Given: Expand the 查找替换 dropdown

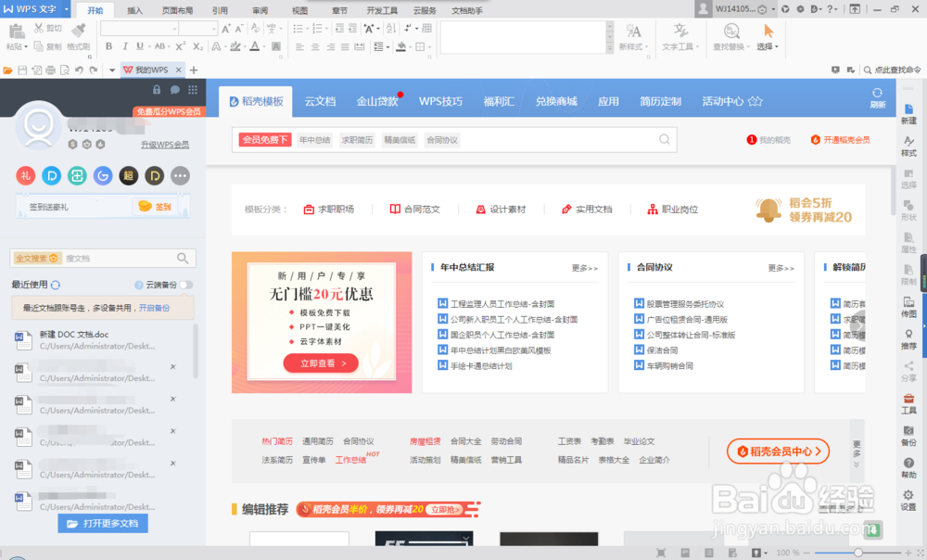Looking at the screenshot, I should 748,46.
